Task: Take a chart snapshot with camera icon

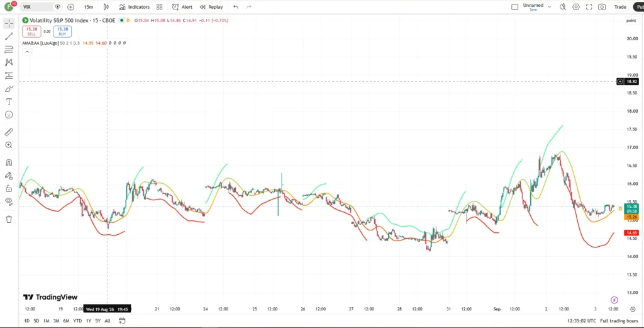Action: (x=602, y=7)
